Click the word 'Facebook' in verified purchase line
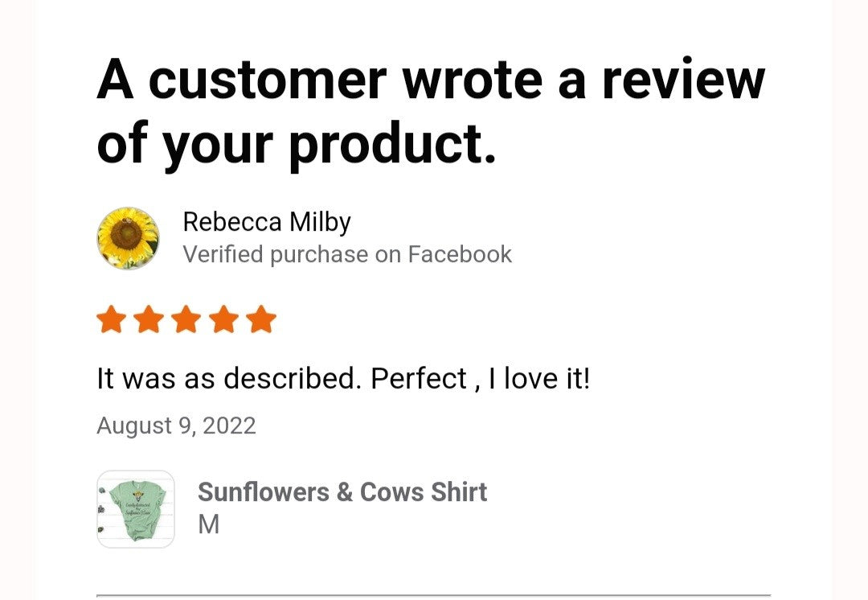This screenshot has height=600, width=868. (x=460, y=255)
